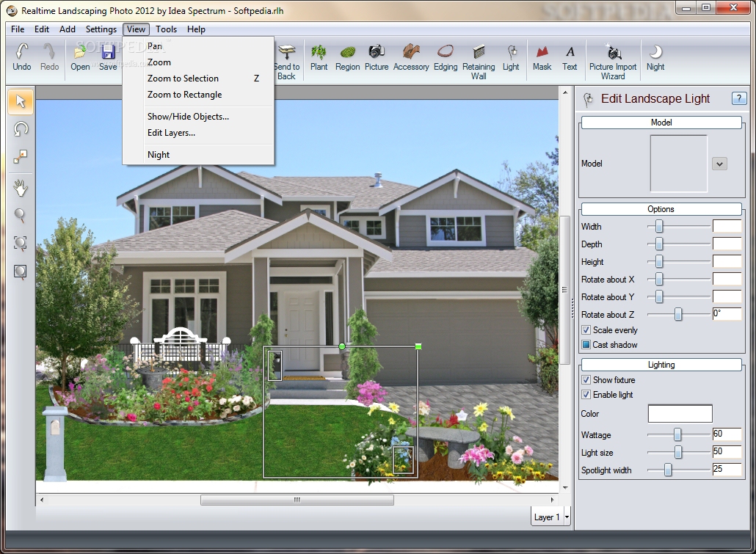The width and height of the screenshot is (756, 554).
Task: Click the Wattage value field
Action: [x=727, y=434]
